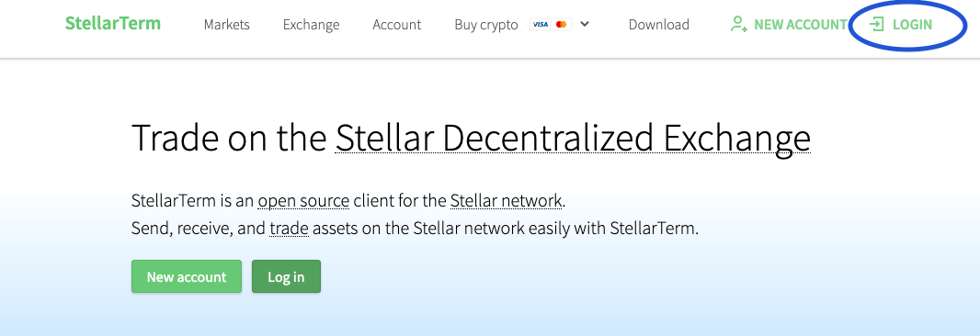Click NEW ACCOUNT text in header

click(x=801, y=25)
